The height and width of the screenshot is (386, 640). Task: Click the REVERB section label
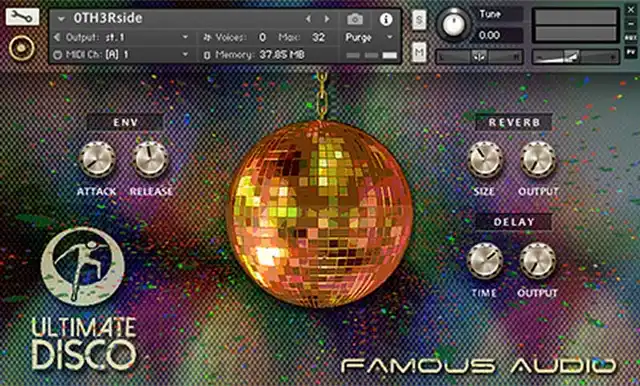point(514,122)
